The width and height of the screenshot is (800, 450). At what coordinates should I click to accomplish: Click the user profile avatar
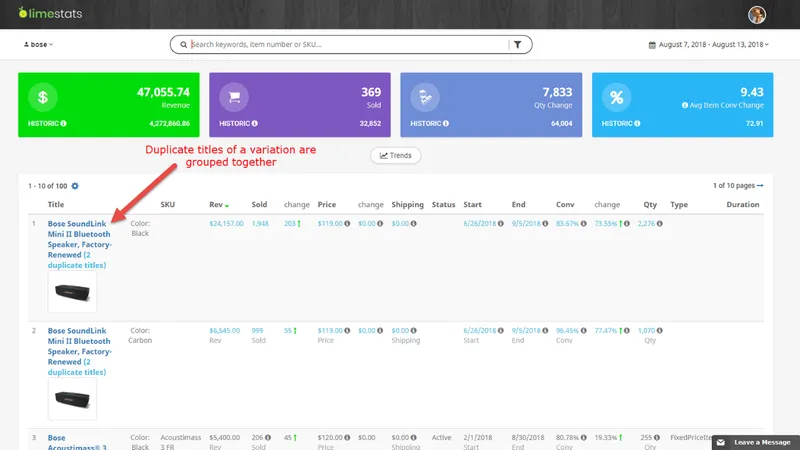click(x=757, y=14)
